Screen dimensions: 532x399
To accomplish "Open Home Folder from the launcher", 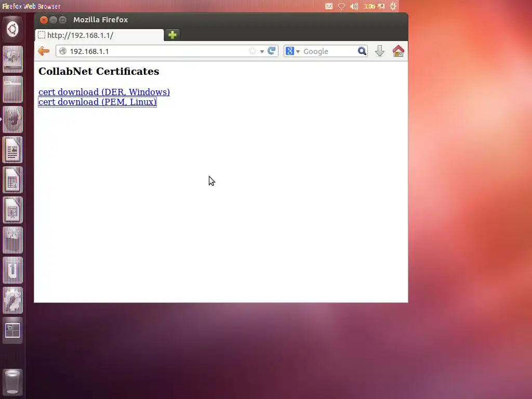I will point(12,89).
